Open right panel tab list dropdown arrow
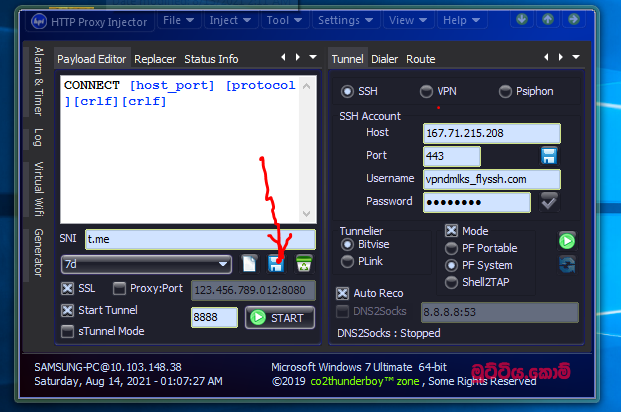 click(x=576, y=57)
